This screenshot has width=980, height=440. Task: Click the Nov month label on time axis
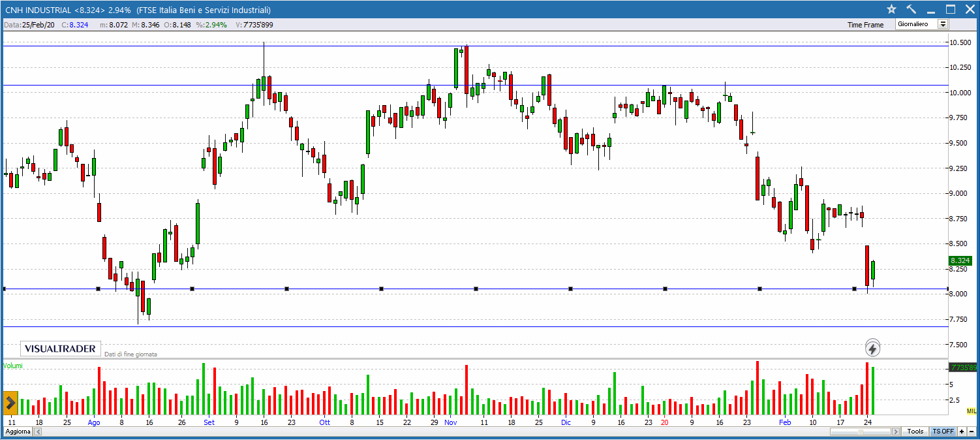pos(451,422)
